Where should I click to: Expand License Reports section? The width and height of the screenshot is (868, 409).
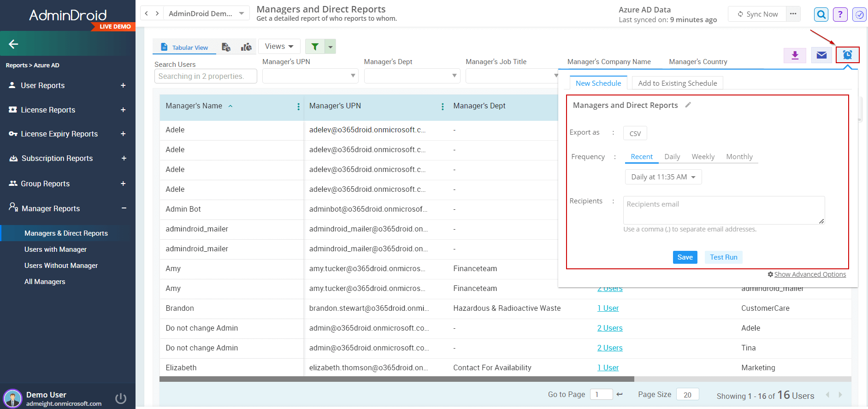(123, 110)
